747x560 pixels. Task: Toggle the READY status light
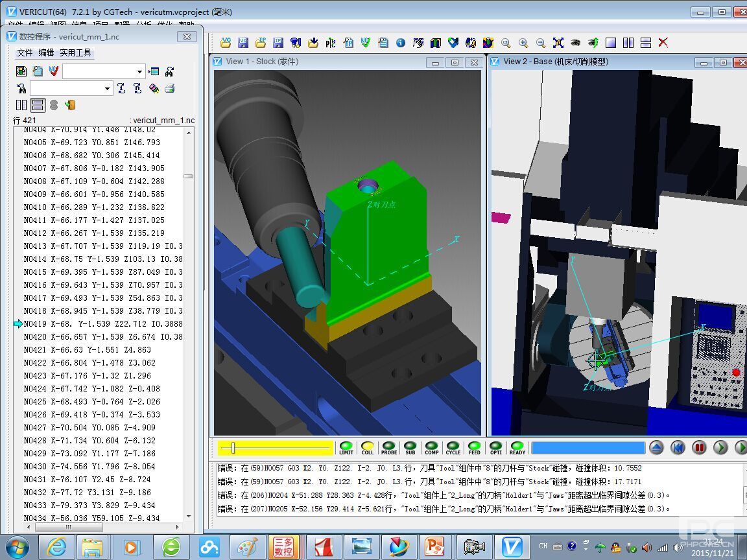[517, 448]
